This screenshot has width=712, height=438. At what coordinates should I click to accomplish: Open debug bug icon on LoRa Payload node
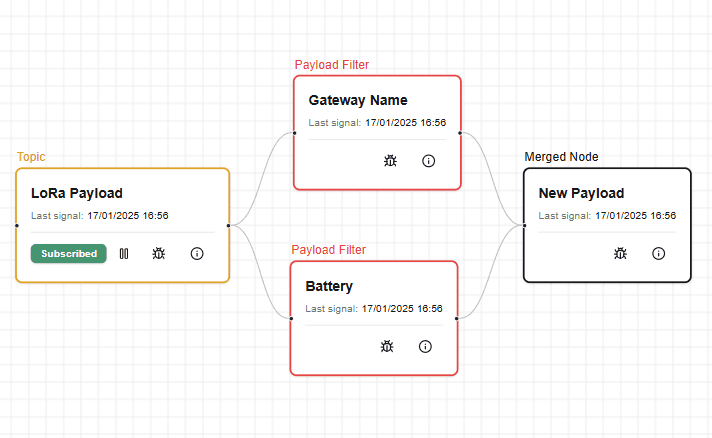[x=158, y=253]
